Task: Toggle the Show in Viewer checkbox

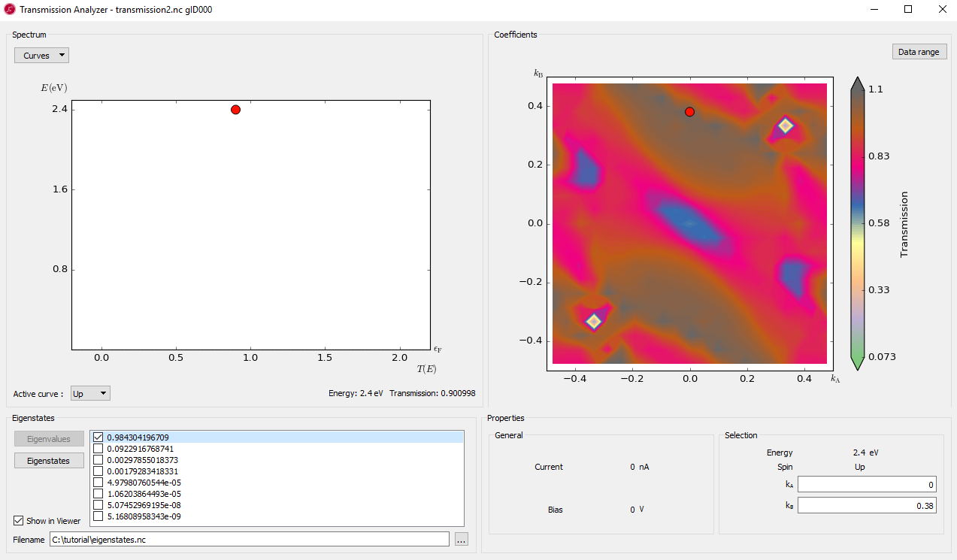Action: (x=19, y=520)
